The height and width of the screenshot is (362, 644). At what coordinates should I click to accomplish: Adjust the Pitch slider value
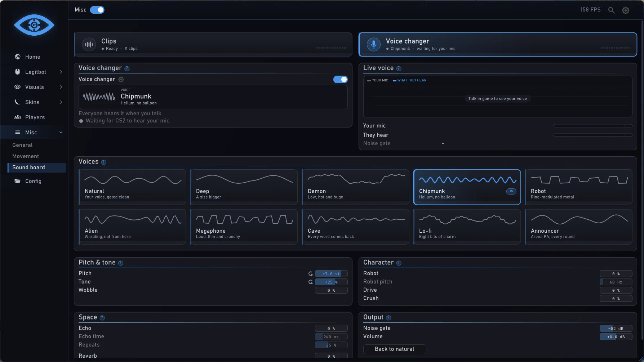[331, 274]
